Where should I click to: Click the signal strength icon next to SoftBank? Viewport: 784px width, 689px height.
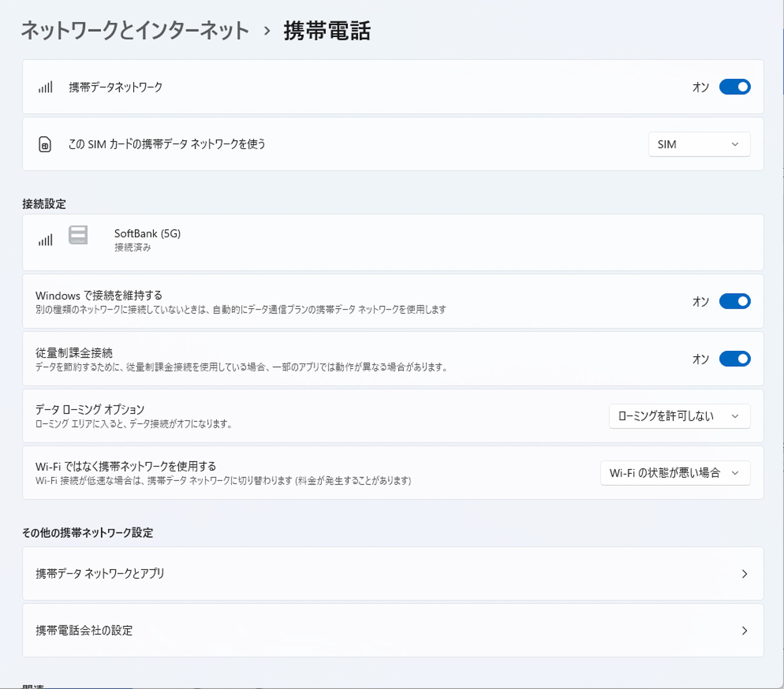coord(46,239)
